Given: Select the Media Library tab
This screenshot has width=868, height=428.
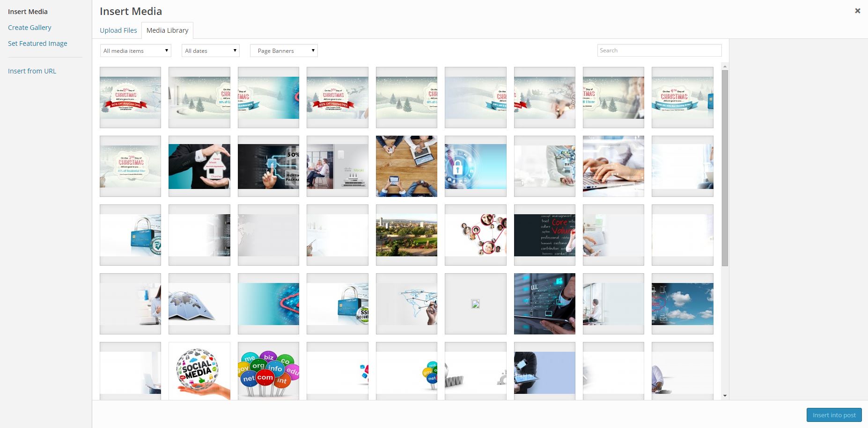Looking at the screenshot, I should pyautogui.click(x=167, y=30).
